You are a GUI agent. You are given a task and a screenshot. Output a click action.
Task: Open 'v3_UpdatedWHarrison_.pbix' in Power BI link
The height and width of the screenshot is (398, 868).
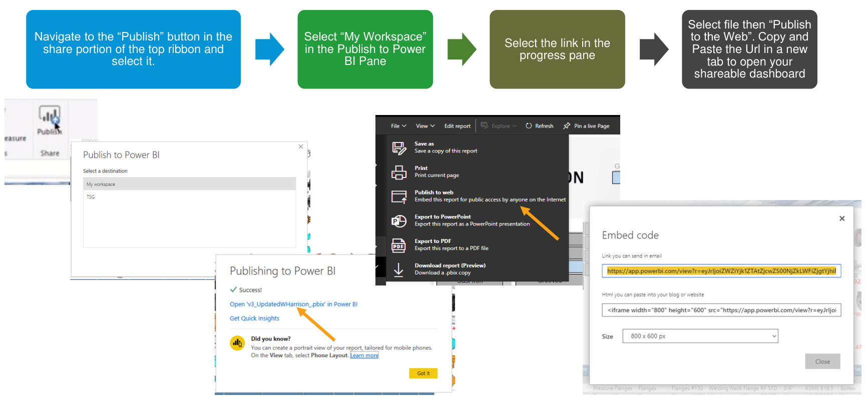click(293, 304)
